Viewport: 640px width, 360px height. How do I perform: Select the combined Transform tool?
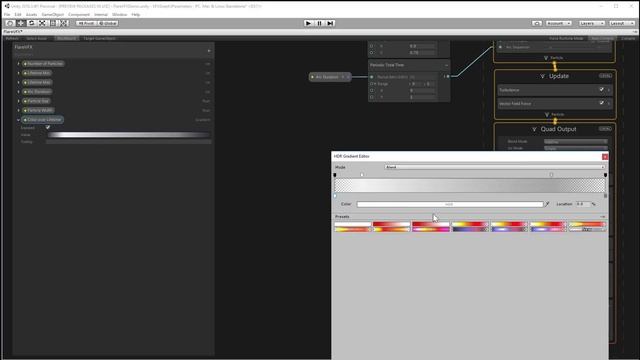[x=64, y=23]
